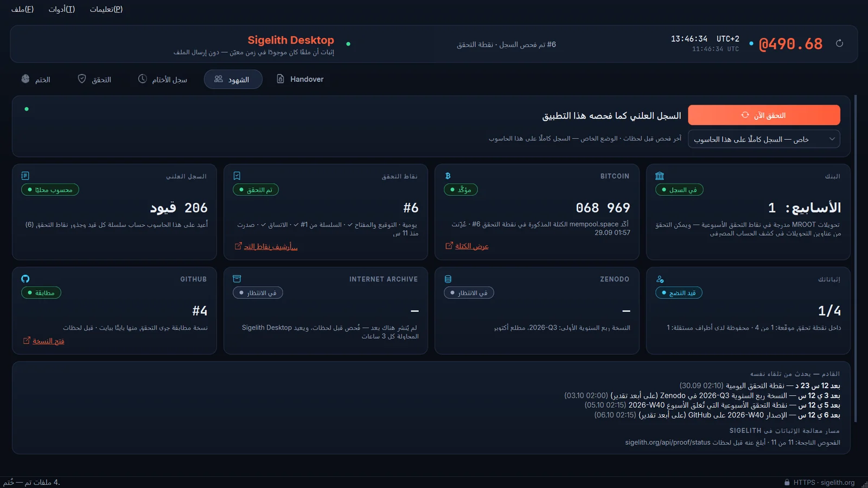Click the الختم tab fingerprint icon
This screenshot has height=488, width=868.
(x=25, y=79)
